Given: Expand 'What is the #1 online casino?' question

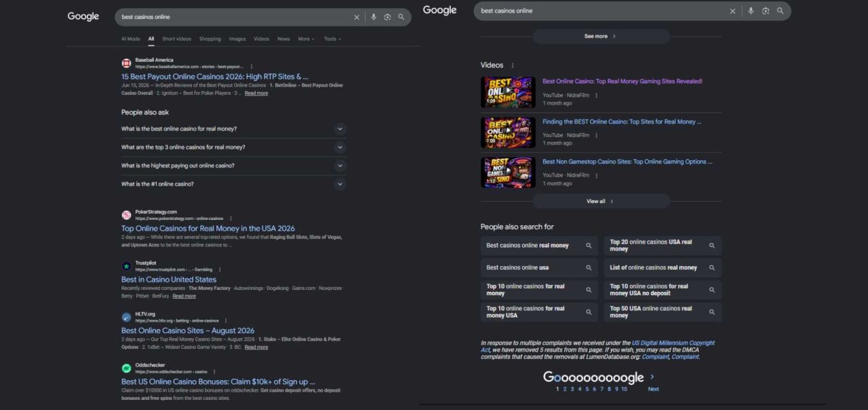Looking at the screenshot, I should pos(340,184).
